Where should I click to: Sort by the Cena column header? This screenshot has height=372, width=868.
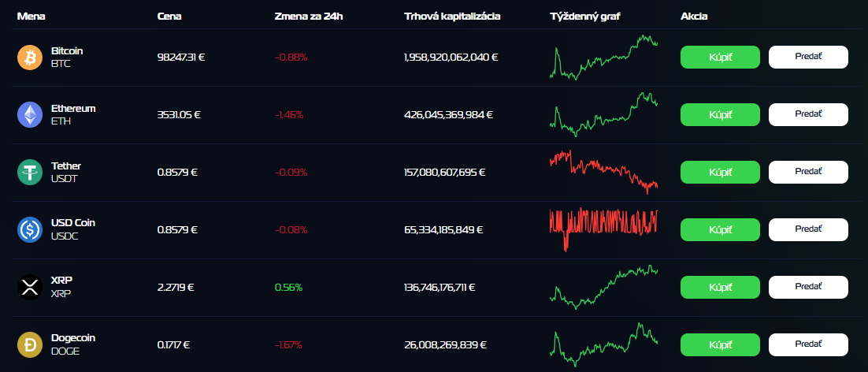(169, 16)
